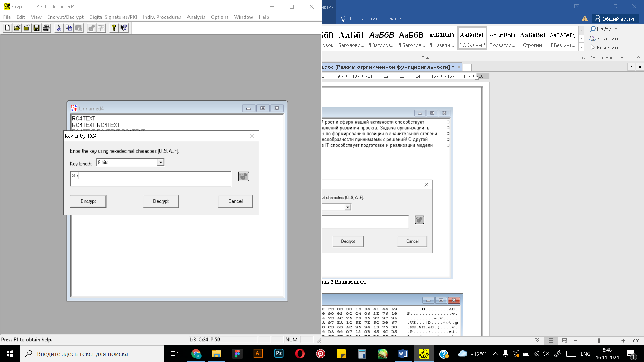Click the Open file toolbar icon
This screenshot has width=644, height=362.
pos(17,28)
